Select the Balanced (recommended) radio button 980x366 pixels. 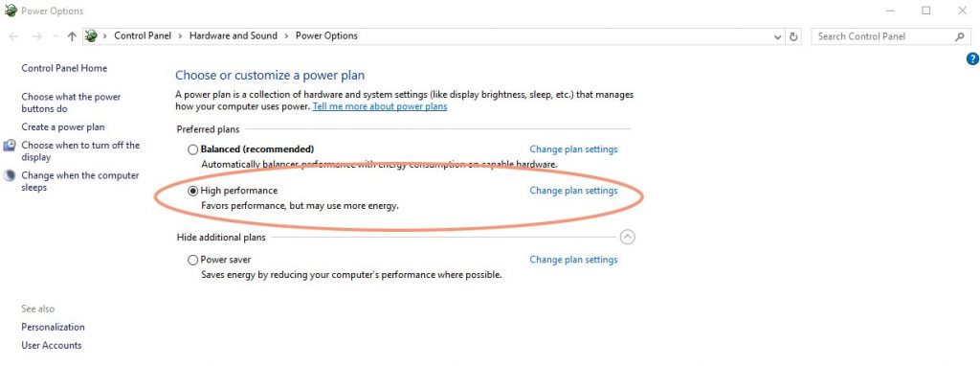point(193,149)
